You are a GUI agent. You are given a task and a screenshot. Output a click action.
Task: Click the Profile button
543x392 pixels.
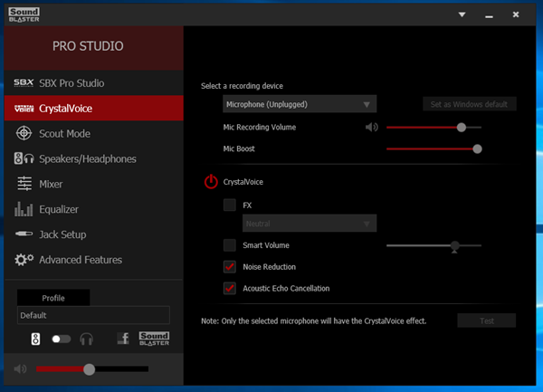coord(53,298)
